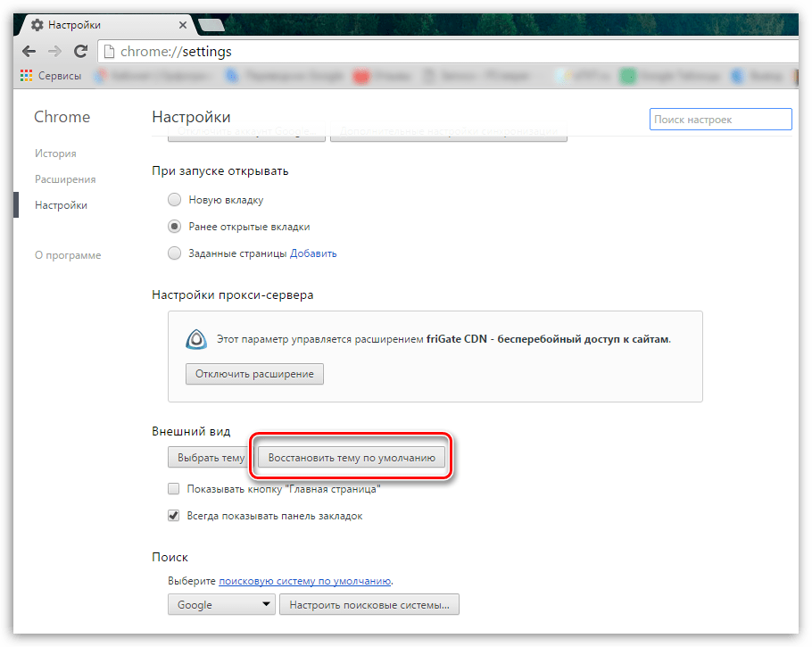Select Настройки in the sidebar

61,205
